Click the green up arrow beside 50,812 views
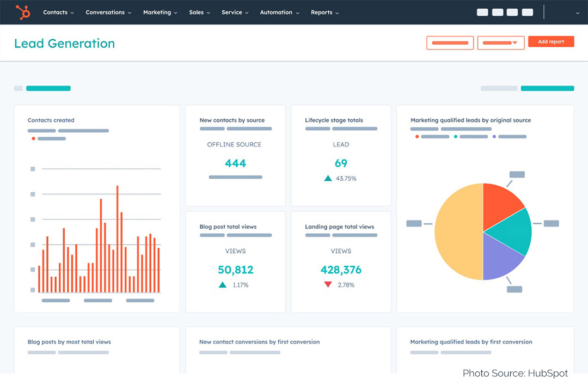The height and width of the screenshot is (385, 588). click(x=222, y=284)
